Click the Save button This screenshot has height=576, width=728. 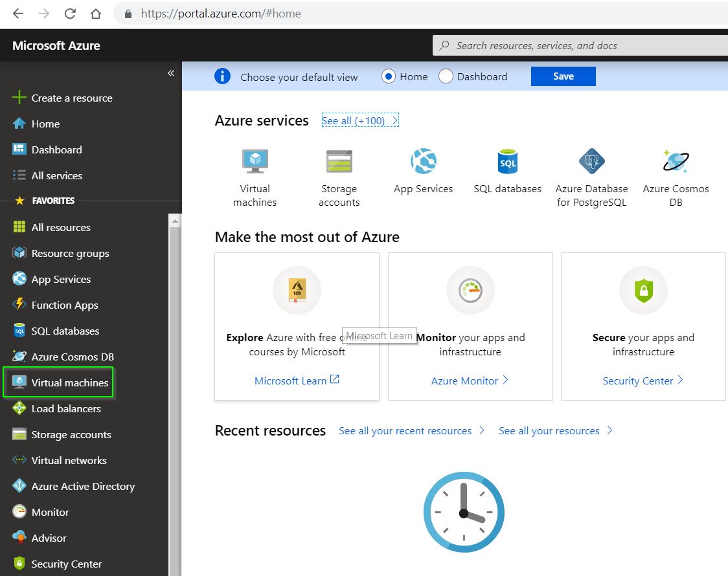click(563, 76)
